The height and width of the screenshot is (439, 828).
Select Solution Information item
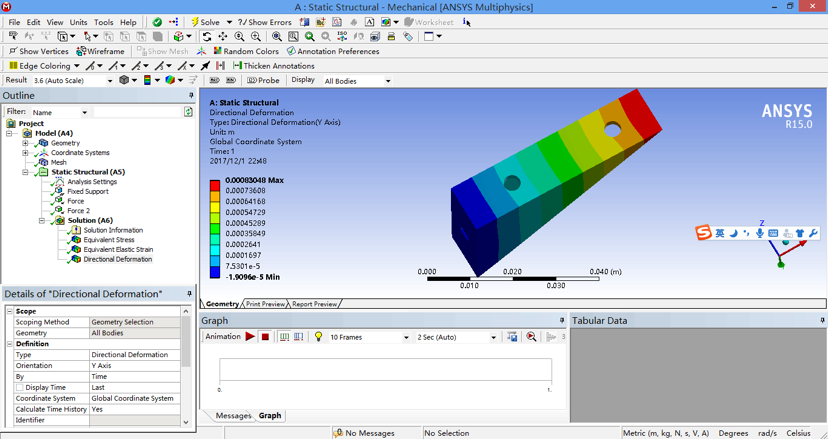point(113,230)
